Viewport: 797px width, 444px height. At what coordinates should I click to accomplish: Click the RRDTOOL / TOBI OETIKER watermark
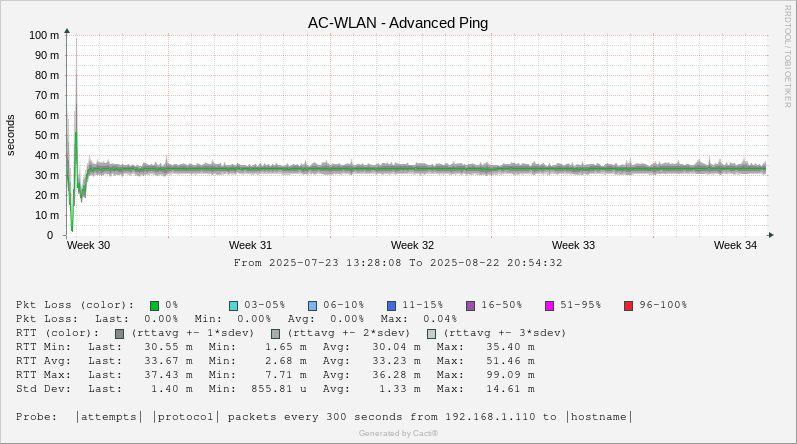tap(787, 56)
